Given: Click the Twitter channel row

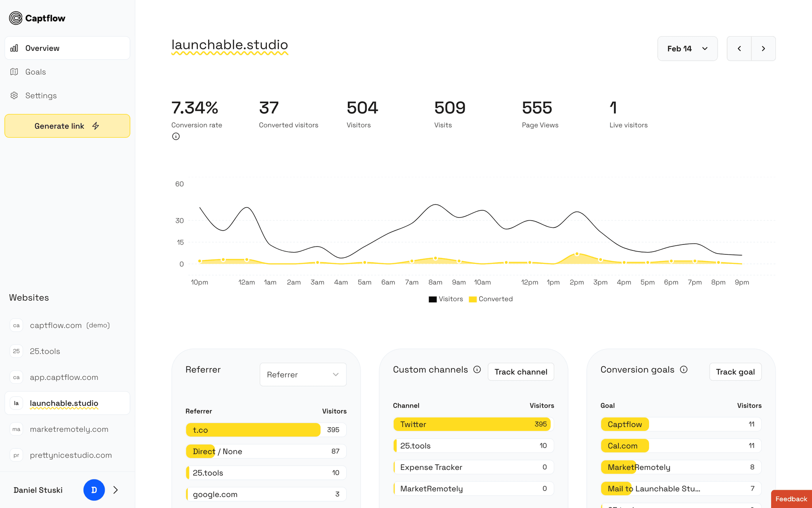Looking at the screenshot, I should point(473,424).
